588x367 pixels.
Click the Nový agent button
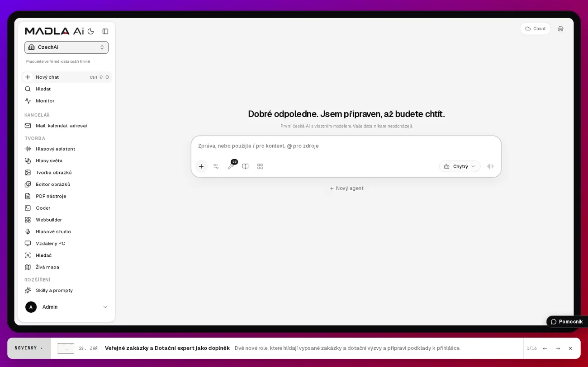pyautogui.click(x=346, y=188)
